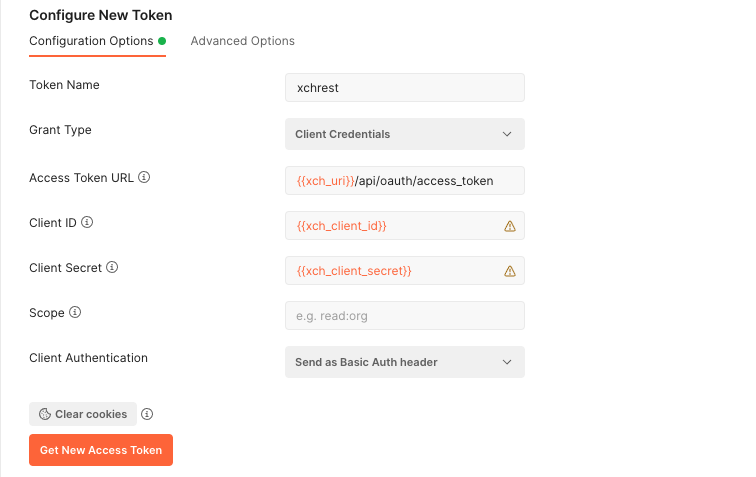Click the green dot after Configuration Options
The height and width of the screenshot is (477, 756).
(x=162, y=41)
